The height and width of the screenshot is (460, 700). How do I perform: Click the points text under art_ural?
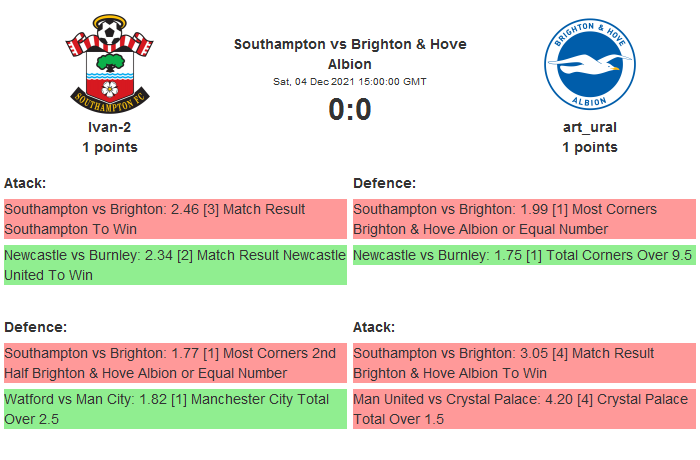coord(589,147)
